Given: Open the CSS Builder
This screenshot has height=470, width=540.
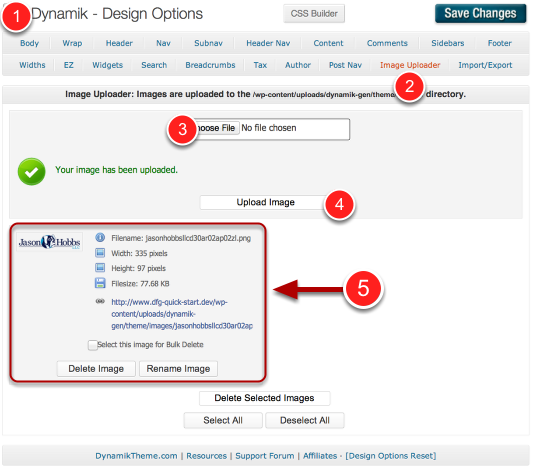Looking at the screenshot, I should 314,14.
